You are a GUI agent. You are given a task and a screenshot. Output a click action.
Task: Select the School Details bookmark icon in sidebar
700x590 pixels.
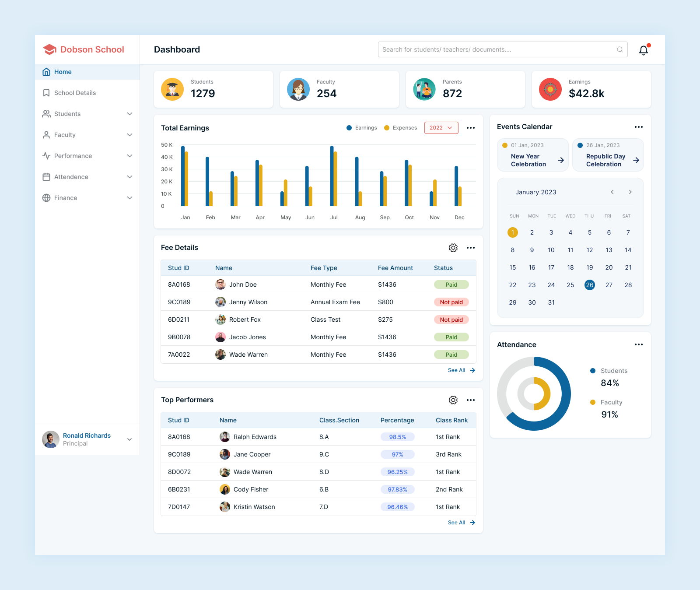click(x=47, y=93)
